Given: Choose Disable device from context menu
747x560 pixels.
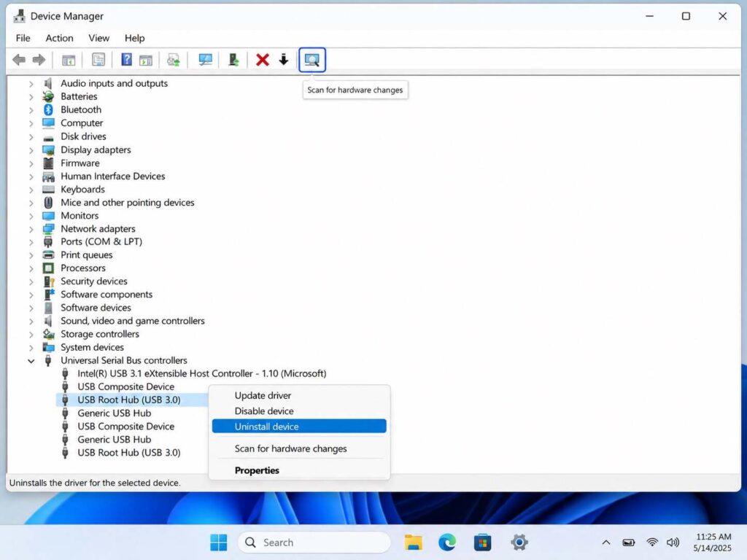Looking at the screenshot, I should (x=299, y=411).
